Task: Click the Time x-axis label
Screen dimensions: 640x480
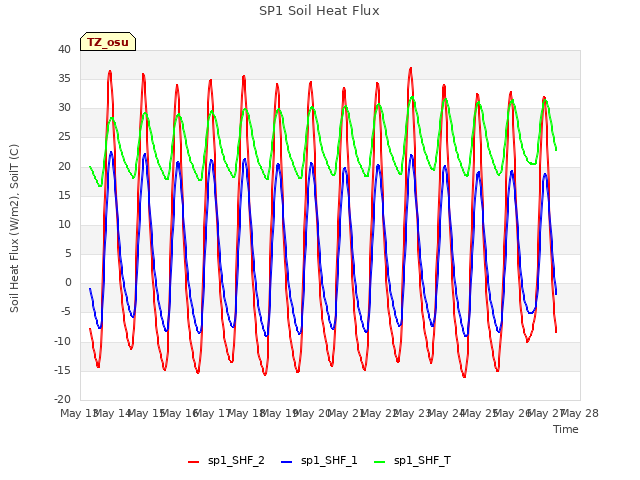Action: [x=566, y=429]
